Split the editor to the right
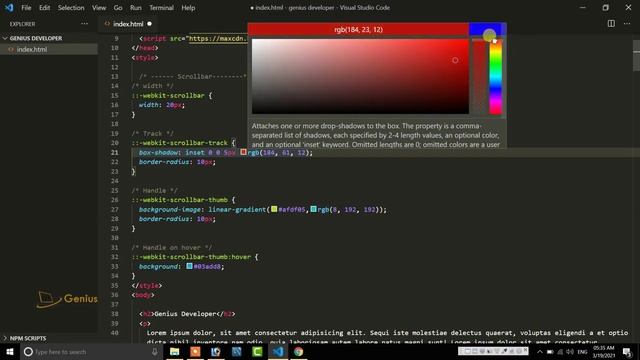 coord(611,24)
